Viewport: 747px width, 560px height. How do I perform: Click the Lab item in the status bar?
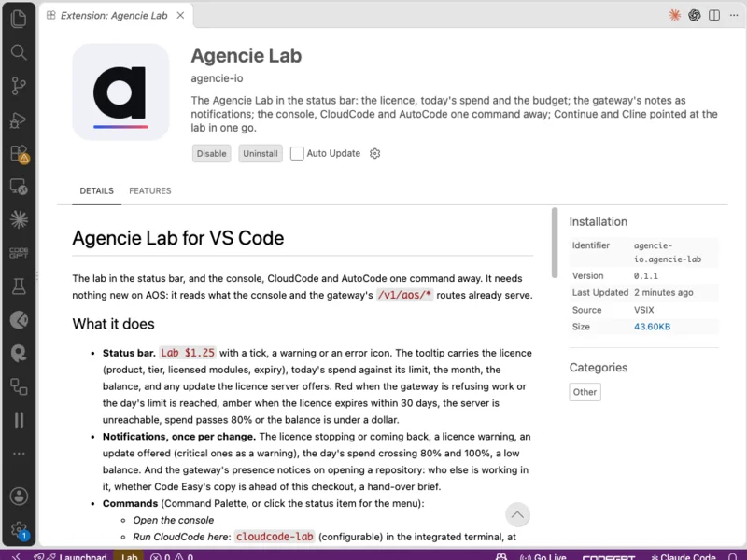tap(129, 556)
